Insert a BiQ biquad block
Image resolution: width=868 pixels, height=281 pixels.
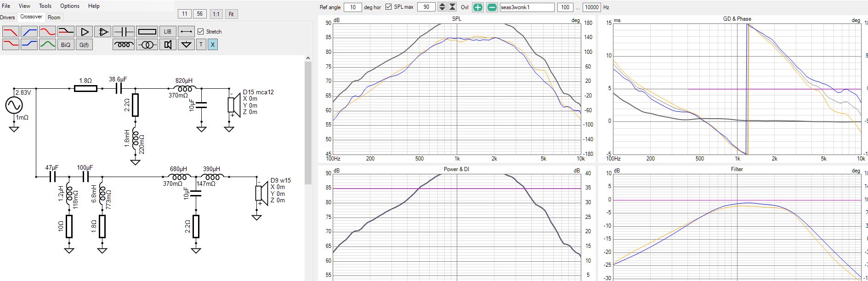pos(66,45)
